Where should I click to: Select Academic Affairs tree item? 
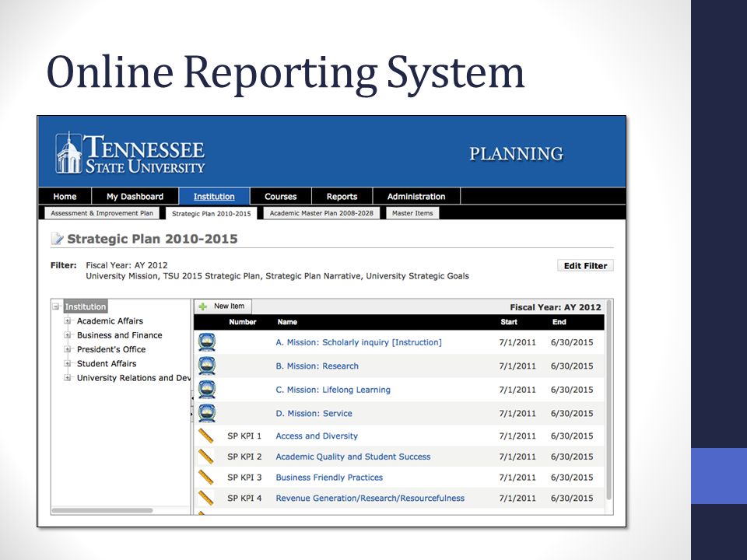pyautogui.click(x=110, y=321)
